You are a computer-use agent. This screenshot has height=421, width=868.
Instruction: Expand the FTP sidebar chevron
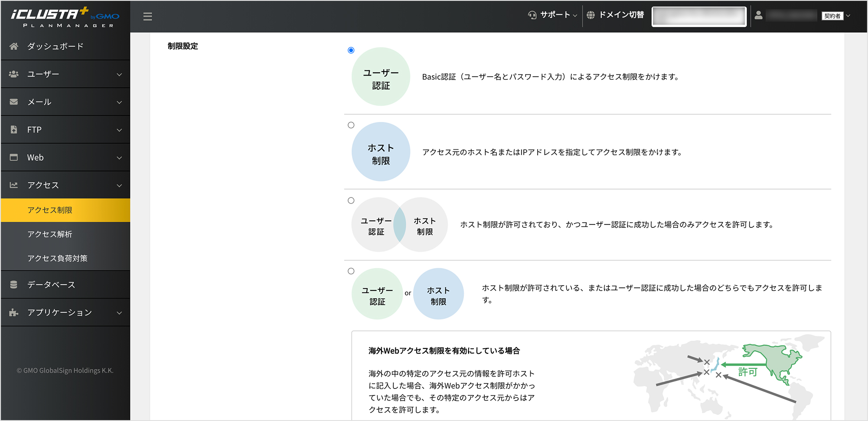(x=119, y=130)
